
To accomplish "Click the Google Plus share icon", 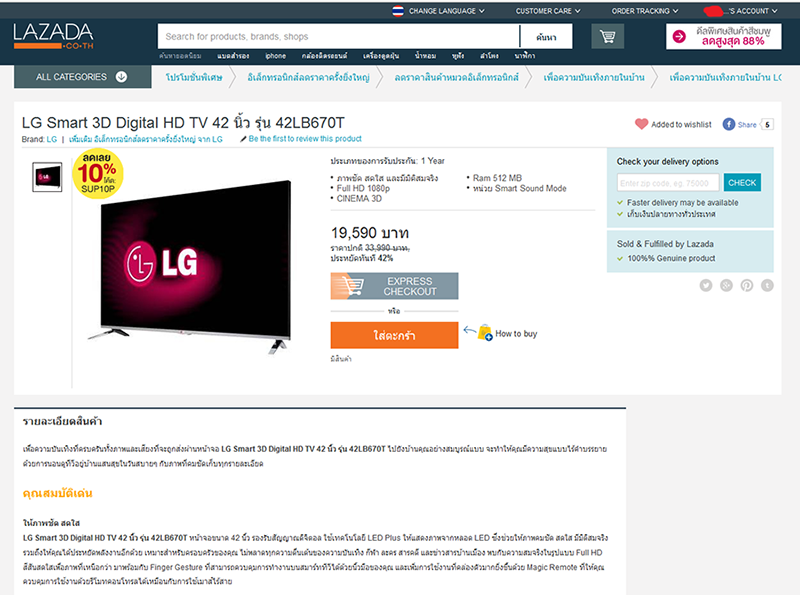I will pyautogui.click(x=726, y=285).
